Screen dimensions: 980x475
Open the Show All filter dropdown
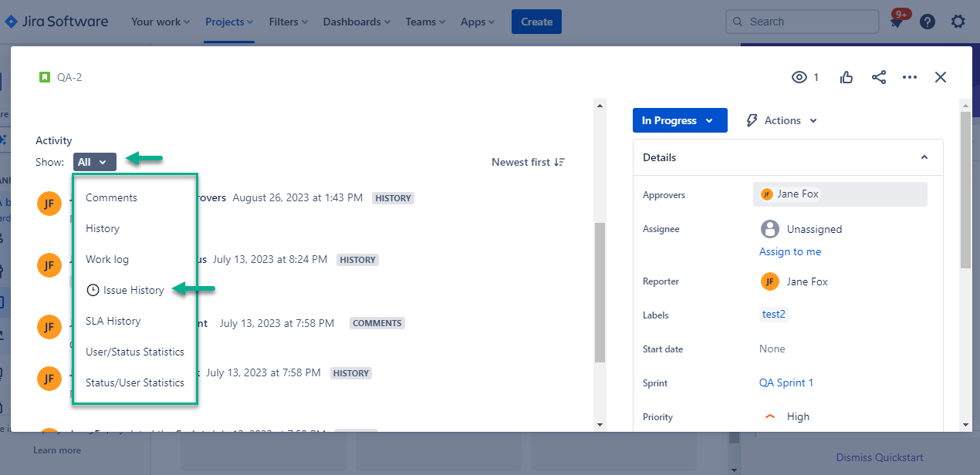click(x=94, y=162)
